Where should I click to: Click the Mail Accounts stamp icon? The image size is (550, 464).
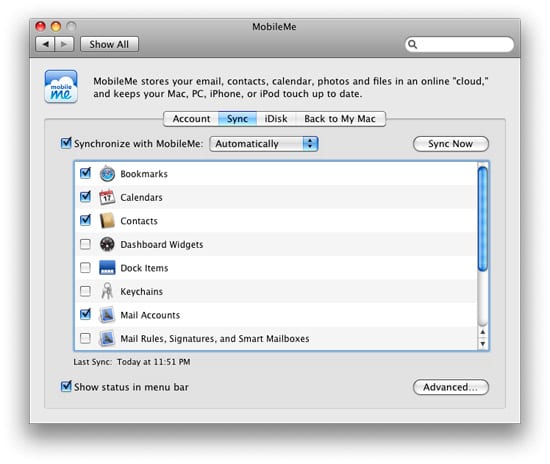click(x=107, y=315)
